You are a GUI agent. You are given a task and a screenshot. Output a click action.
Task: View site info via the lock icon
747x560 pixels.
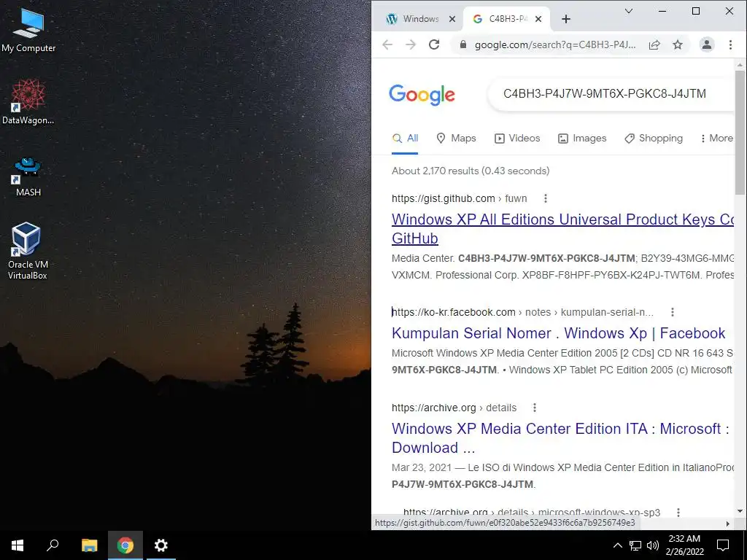[462, 44]
